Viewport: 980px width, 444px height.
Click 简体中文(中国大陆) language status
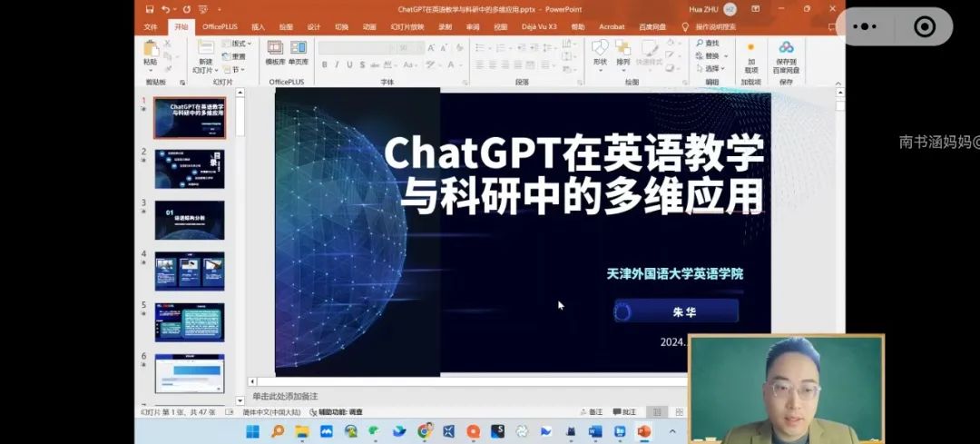click(272, 412)
